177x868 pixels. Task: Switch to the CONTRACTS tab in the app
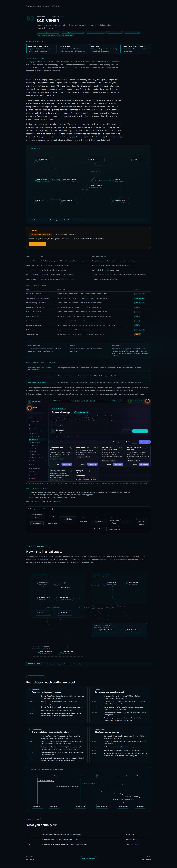click(x=56, y=436)
